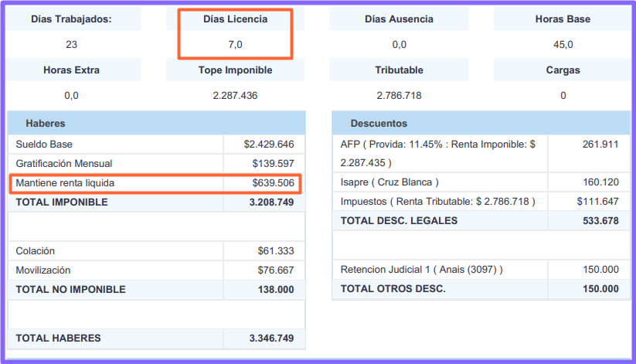Select the 'TOTAL NO IMPONIBLE' label
Screen dimensions: 636x364
[x=70, y=290]
